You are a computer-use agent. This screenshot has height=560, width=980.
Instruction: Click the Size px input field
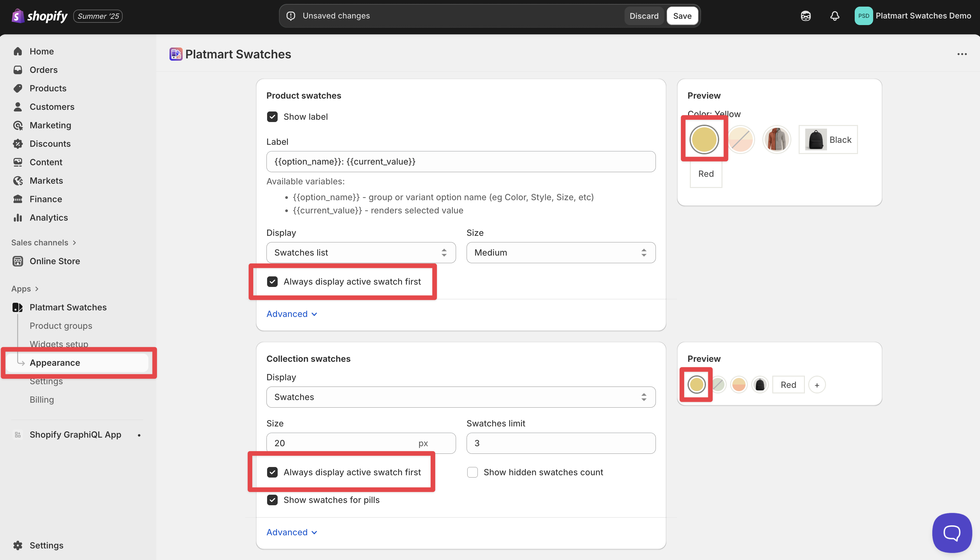[361, 443]
